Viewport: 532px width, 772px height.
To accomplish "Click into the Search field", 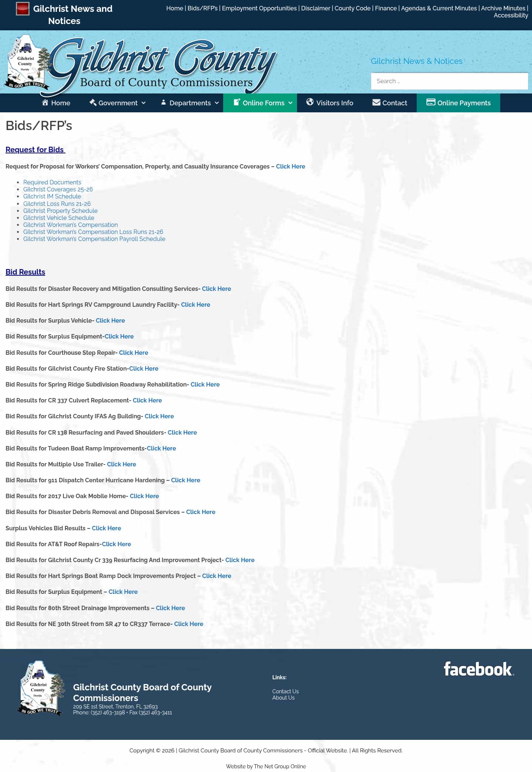I will 449,81.
